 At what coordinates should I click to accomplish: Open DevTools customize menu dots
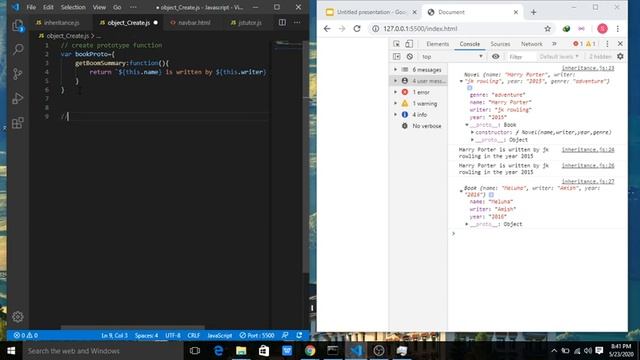(607, 44)
